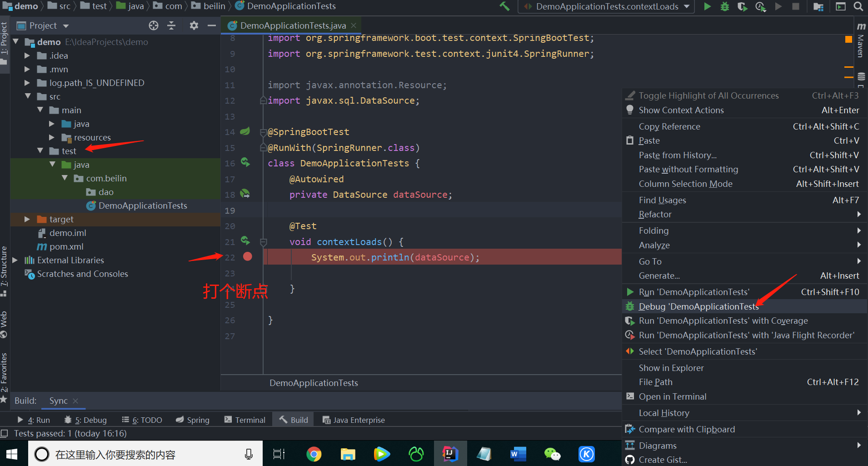Open the Refactor submenu
868x466 pixels.
coord(744,214)
